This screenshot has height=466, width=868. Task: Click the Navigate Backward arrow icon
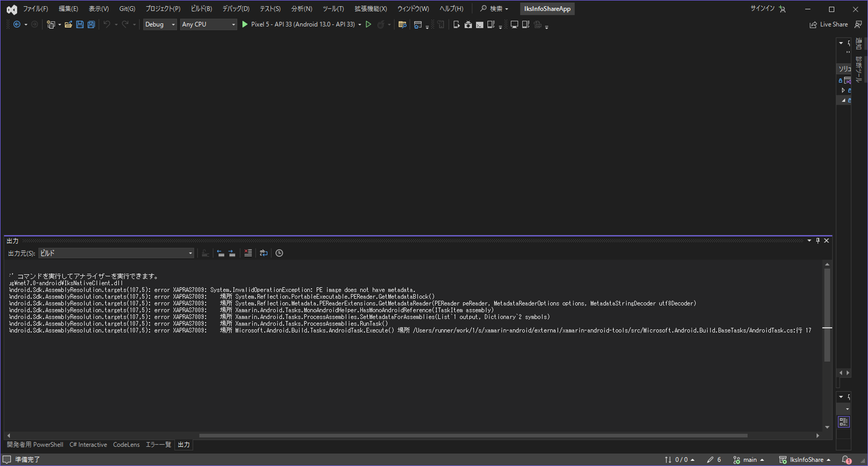[17, 24]
